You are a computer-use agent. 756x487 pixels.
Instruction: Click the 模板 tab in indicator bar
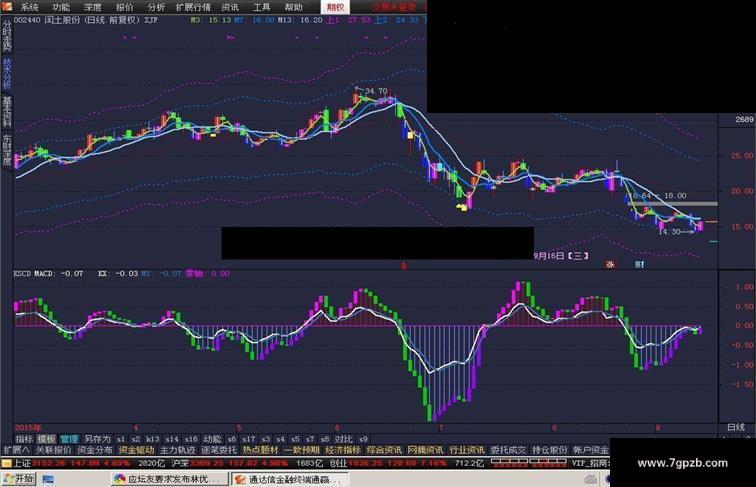point(46,439)
